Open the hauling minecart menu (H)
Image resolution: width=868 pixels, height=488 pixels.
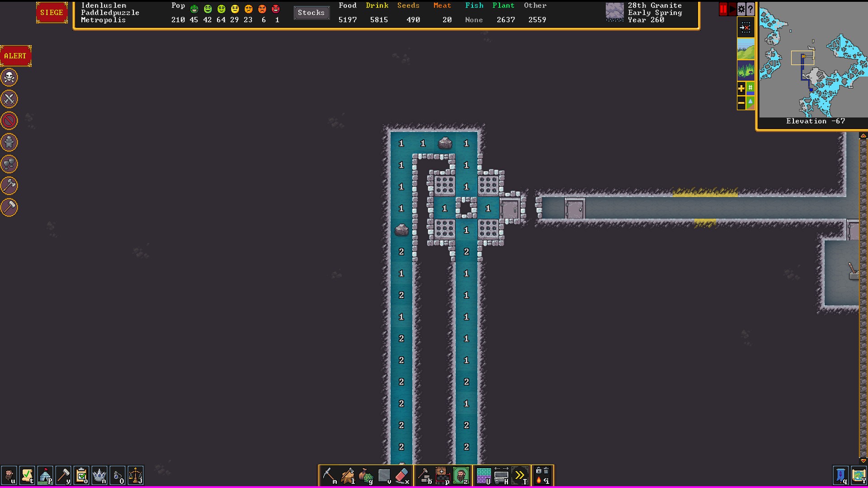501,476
